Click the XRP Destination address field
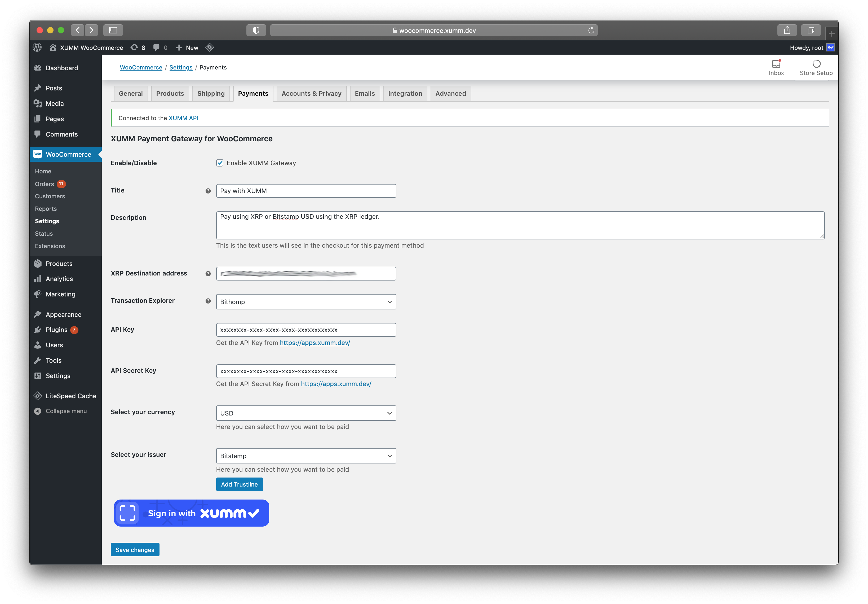Viewport: 868px width, 604px height. [306, 274]
